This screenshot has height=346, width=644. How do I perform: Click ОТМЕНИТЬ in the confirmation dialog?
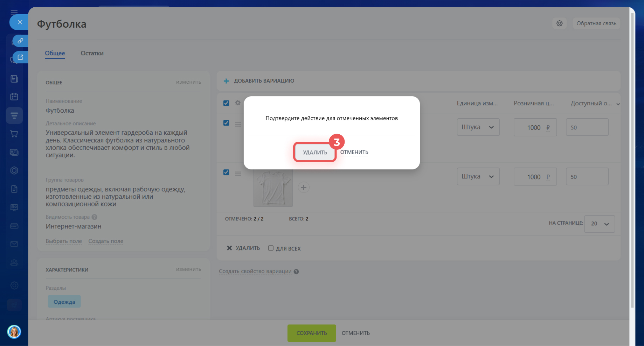click(354, 152)
